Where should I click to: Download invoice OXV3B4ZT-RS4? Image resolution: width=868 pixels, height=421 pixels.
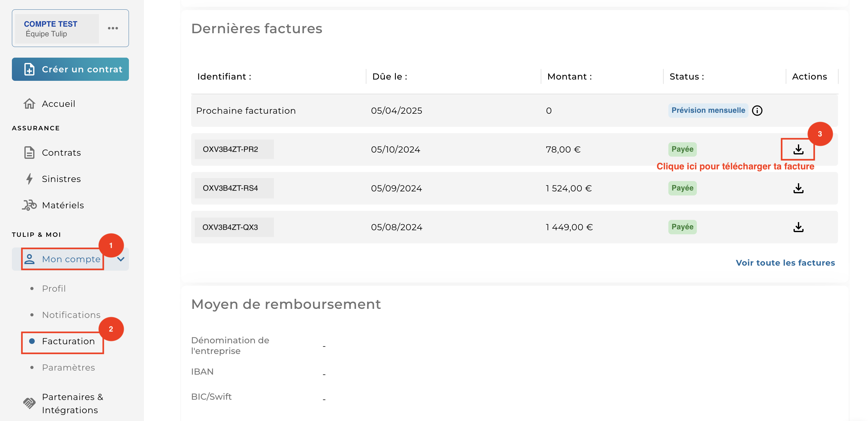coord(798,188)
